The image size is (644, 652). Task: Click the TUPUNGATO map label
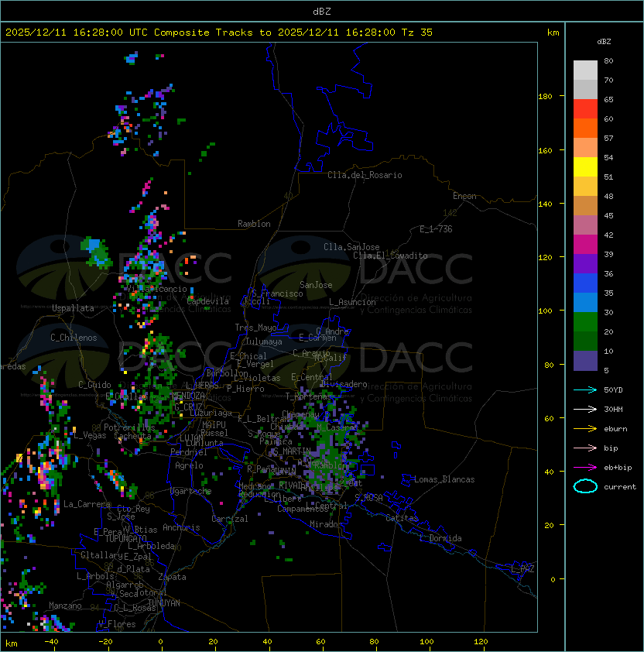point(125,538)
